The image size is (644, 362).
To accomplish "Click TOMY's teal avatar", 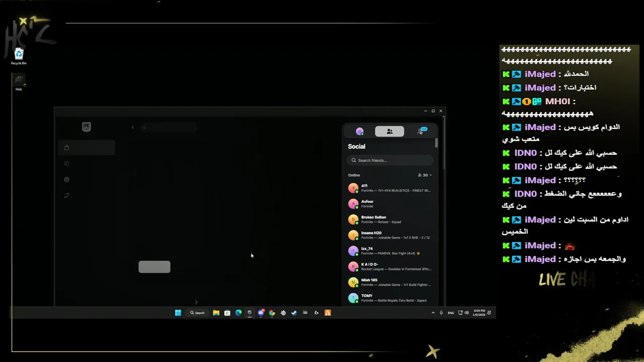I will (353, 298).
